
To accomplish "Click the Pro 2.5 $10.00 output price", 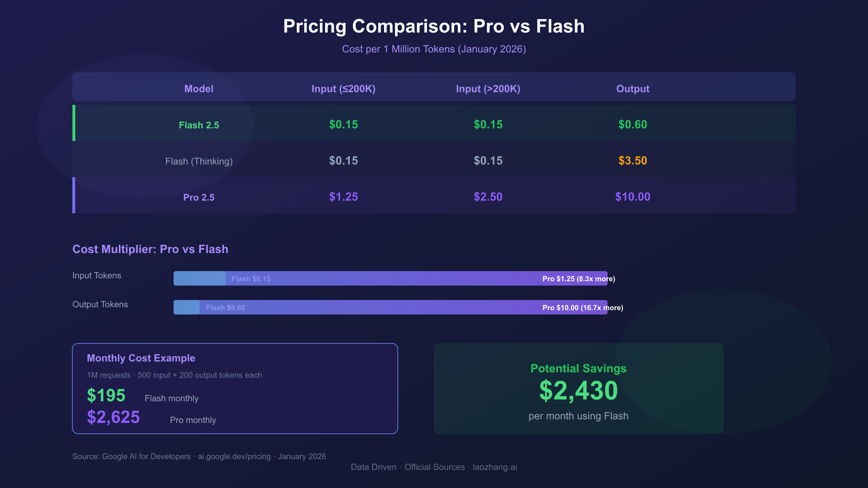I will click(x=633, y=197).
